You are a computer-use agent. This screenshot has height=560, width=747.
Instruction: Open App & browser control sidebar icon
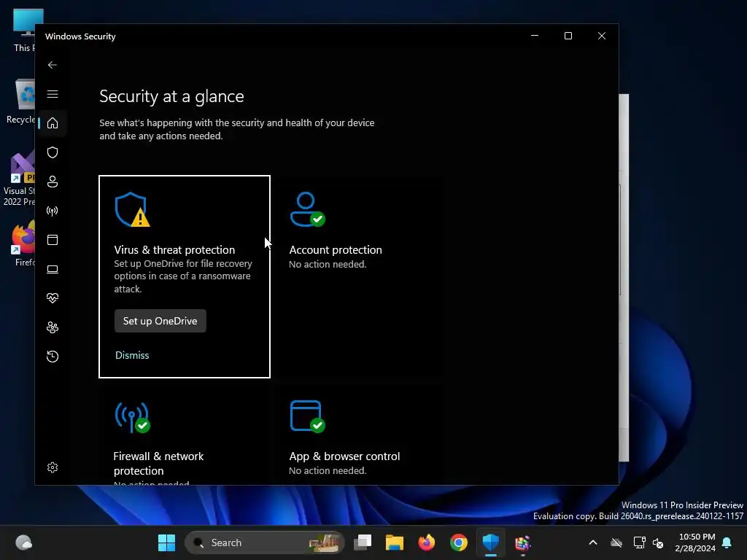[x=53, y=239]
